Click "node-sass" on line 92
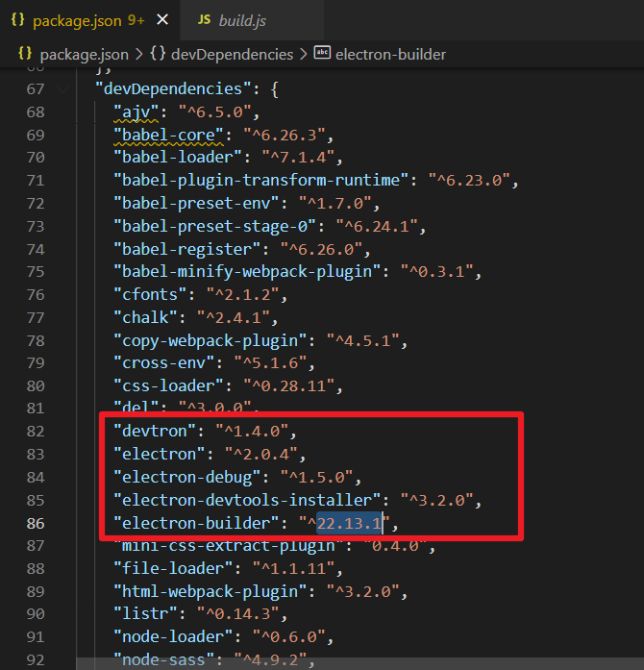Screen dimensions: 644x670 pyautogui.click(x=163, y=660)
